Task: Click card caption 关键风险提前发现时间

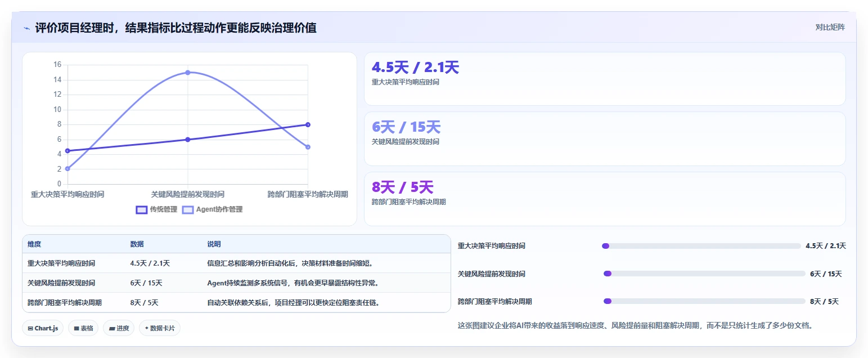Action: [x=406, y=142]
